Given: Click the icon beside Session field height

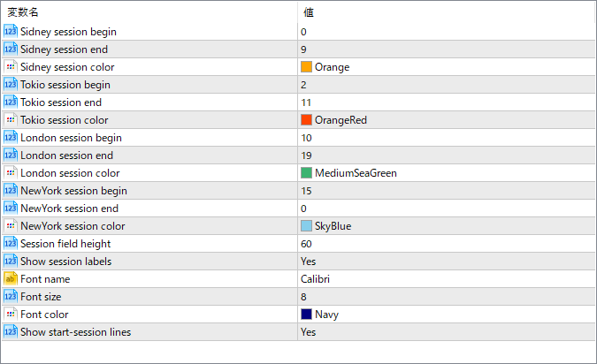Looking at the screenshot, I should [x=10, y=244].
